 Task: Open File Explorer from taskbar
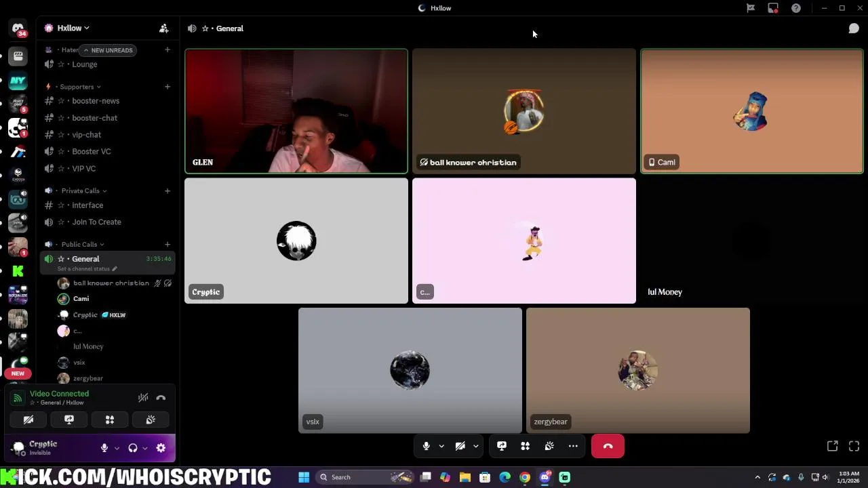pyautogui.click(x=465, y=477)
